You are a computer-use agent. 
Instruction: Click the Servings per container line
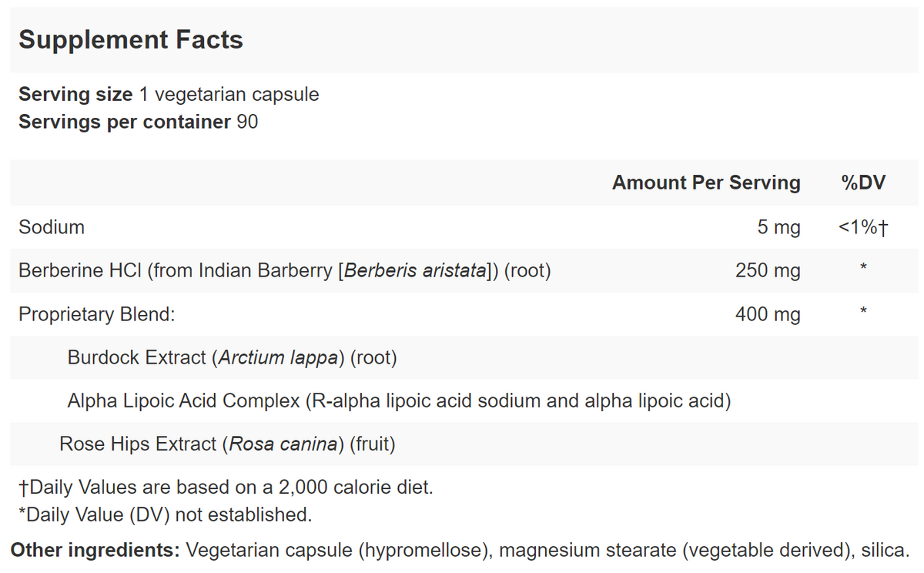[x=138, y=122]
